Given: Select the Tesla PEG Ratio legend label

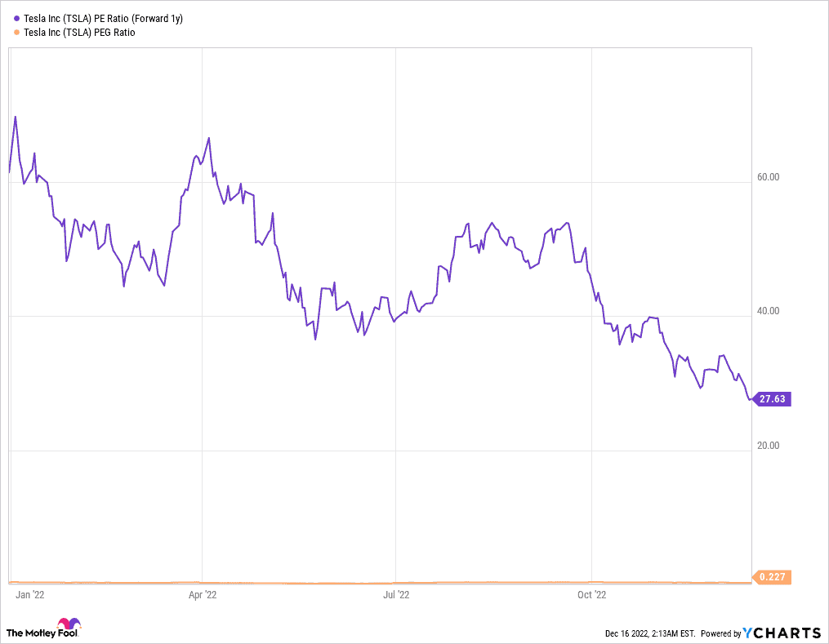Looking at the screenshot, I should (79, 33).
